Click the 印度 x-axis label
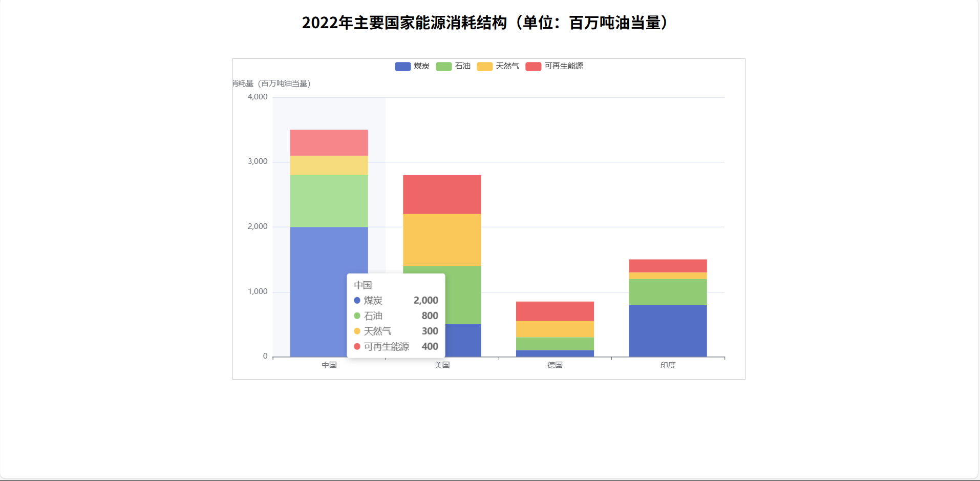 click(x=668, y=365)
